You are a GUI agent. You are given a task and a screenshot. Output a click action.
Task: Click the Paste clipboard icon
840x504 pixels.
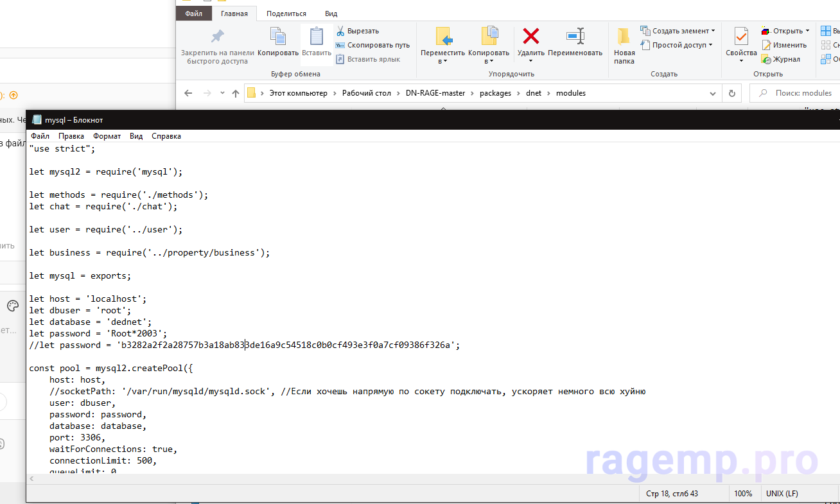point(317,37)
